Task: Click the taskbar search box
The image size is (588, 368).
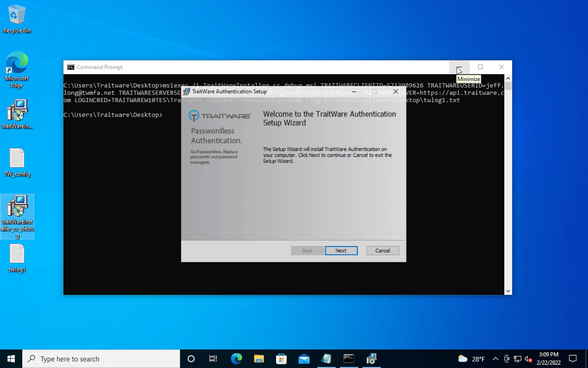Action: click(x=101, y=359)
